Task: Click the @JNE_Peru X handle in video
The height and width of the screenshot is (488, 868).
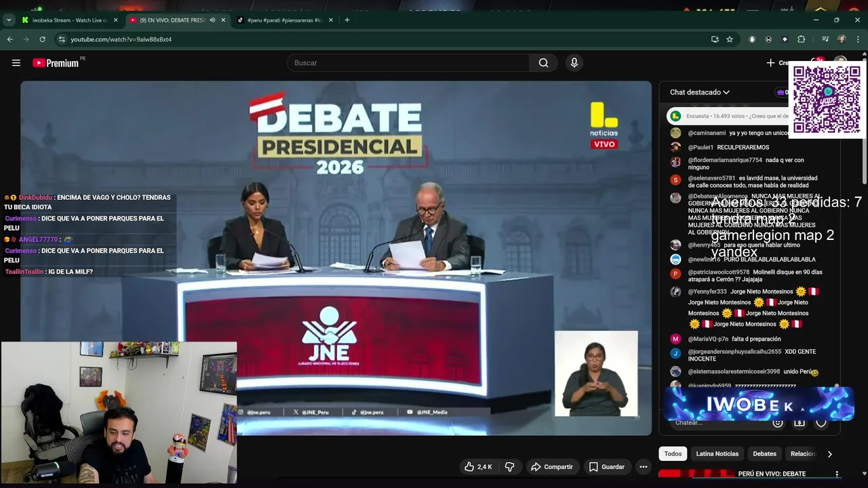Action: (x=315, y=412)
